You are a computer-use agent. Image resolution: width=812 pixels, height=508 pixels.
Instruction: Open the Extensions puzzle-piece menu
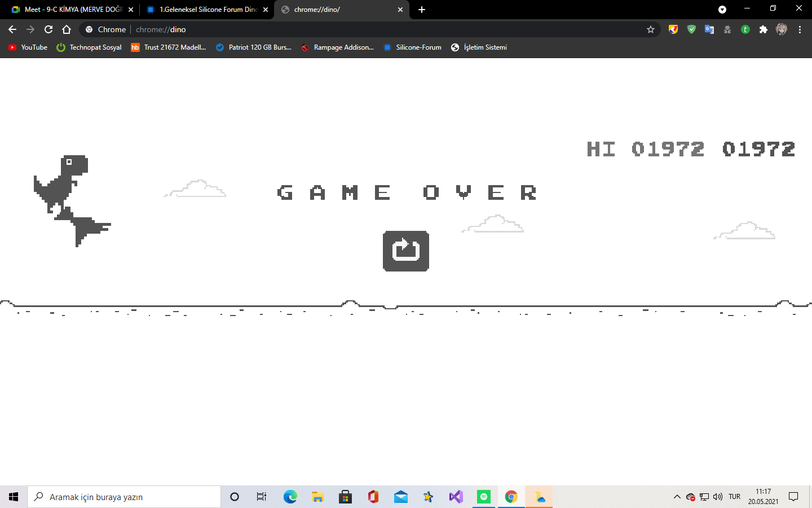pos(764,29)
